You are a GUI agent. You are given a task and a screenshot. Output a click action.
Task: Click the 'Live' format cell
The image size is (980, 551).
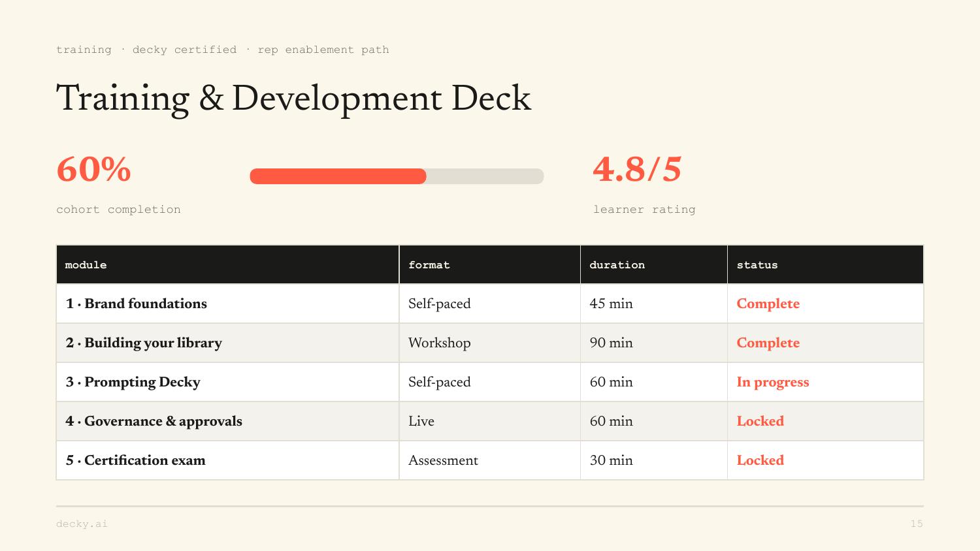(x=489, y=421)
